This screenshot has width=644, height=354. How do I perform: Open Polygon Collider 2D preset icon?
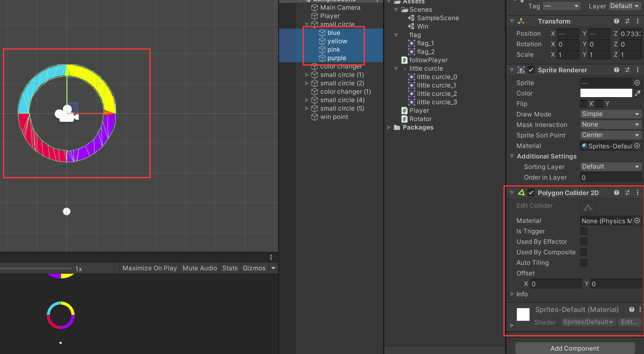tap(627, 193)
